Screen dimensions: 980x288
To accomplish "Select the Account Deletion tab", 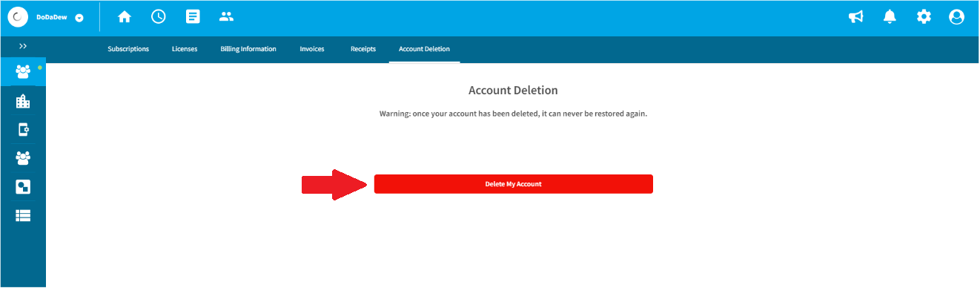I will click(x=424, y=49).
